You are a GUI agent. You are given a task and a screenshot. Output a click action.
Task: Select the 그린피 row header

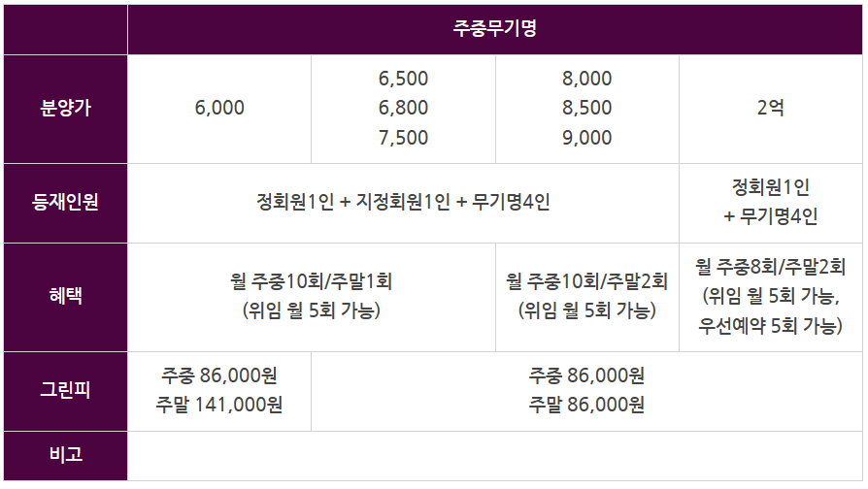[65, 391]
